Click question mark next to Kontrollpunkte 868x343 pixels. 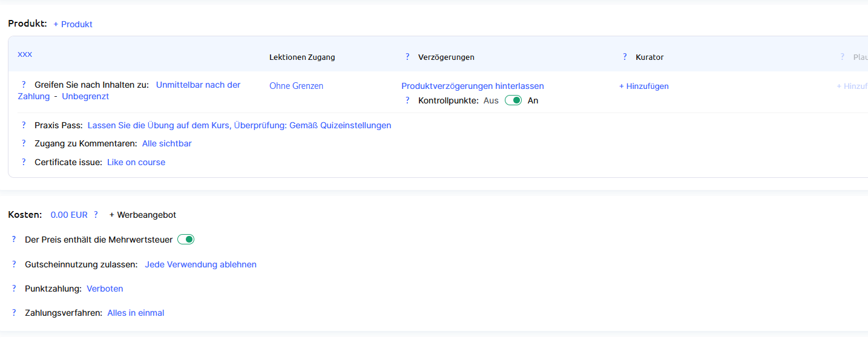pyautogui.click(x=407, y=100)
